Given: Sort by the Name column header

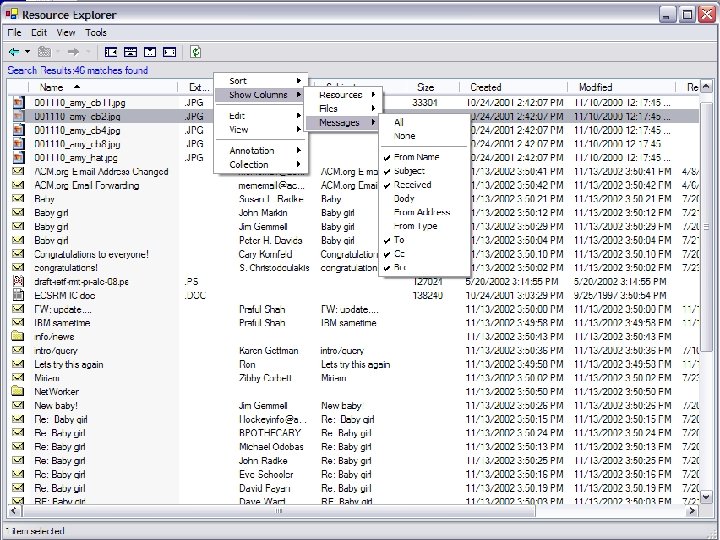Looking at the screenshot, I should [103, 87].
